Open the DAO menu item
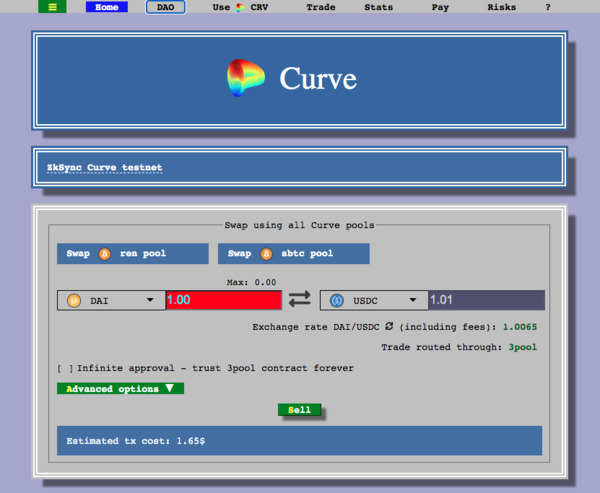 (x=165, y=7)
